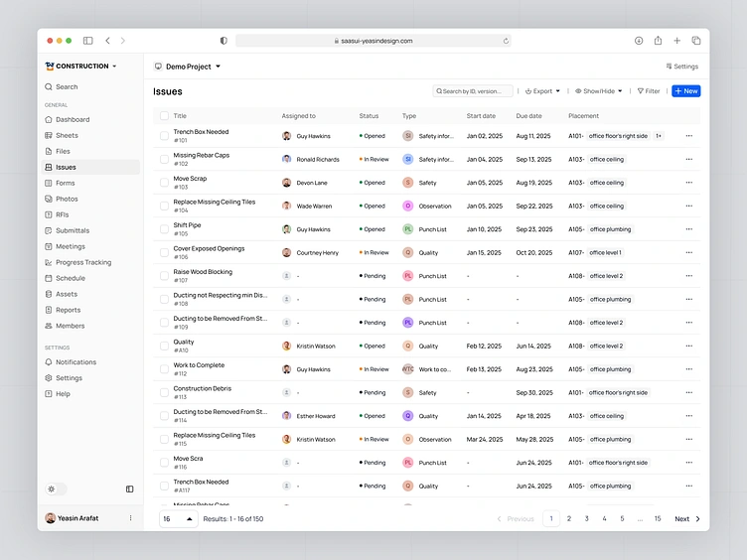The image size is (747, 560).
Task: Check the Move Scrap #103 row
Action: point(164,183)
